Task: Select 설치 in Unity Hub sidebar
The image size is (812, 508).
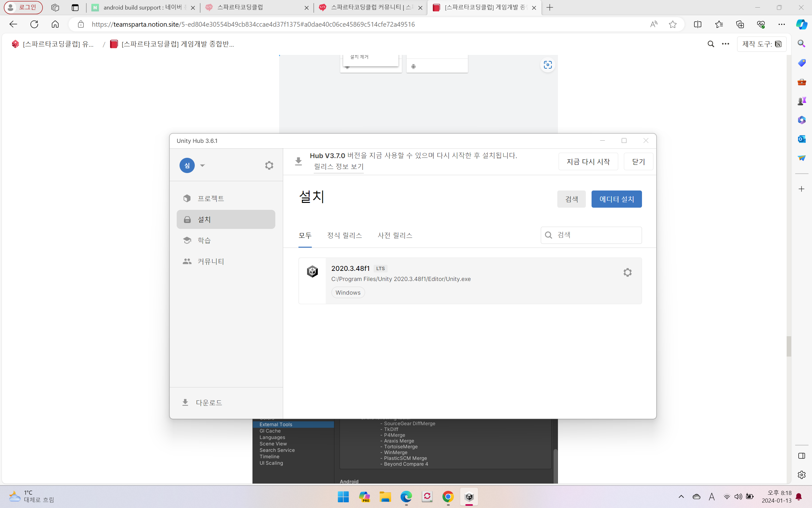Action: pyautogui.click(x=226, y=219)
